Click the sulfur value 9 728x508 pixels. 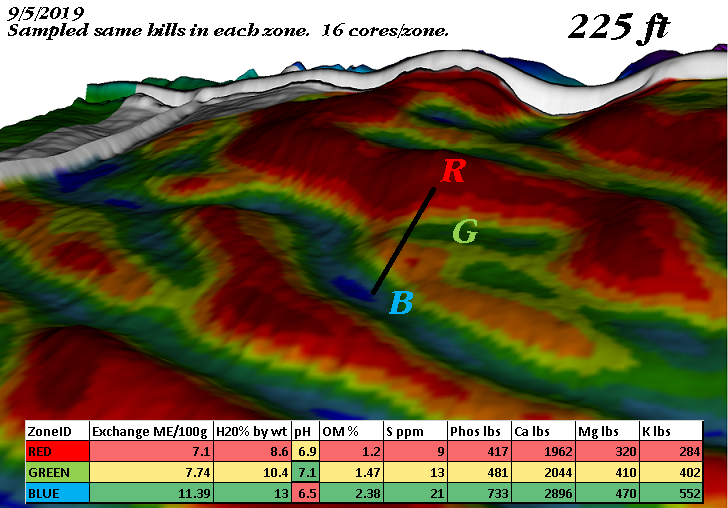tap(415, 451)
